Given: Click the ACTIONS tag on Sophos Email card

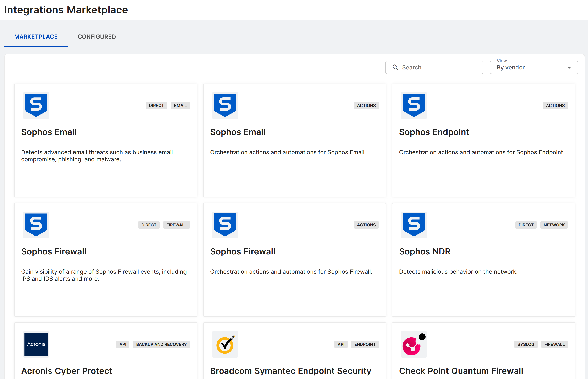Looking at the screenshot, I should (x=366, y=105).
